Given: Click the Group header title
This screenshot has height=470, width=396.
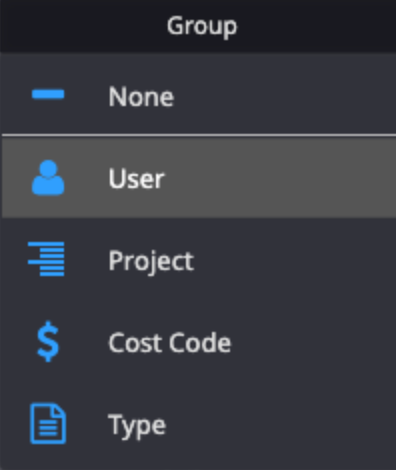Looking at the screenshot, I should click(202, 27).
